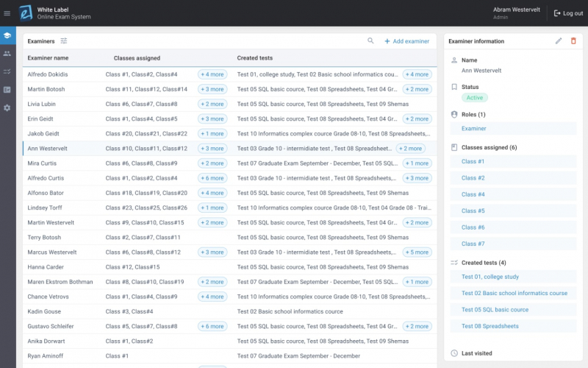This screenshot has width=588, height=368.
Task: Select the Lindsey Torff row
Action: (x=229, y=208)
